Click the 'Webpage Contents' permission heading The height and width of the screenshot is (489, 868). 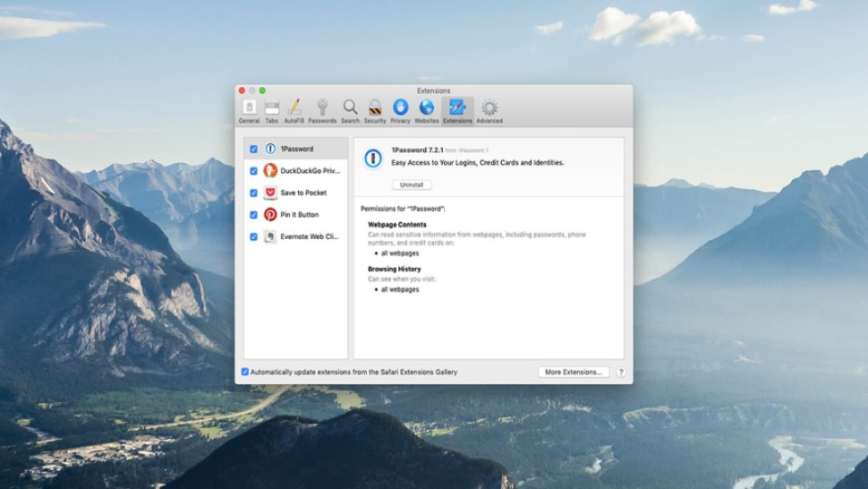click(397, 225)
